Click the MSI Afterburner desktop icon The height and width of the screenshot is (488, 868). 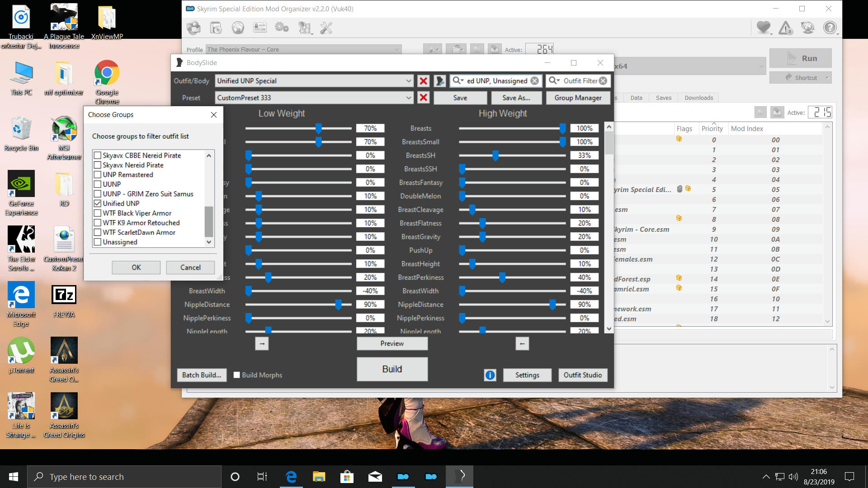tap(64, 137)
